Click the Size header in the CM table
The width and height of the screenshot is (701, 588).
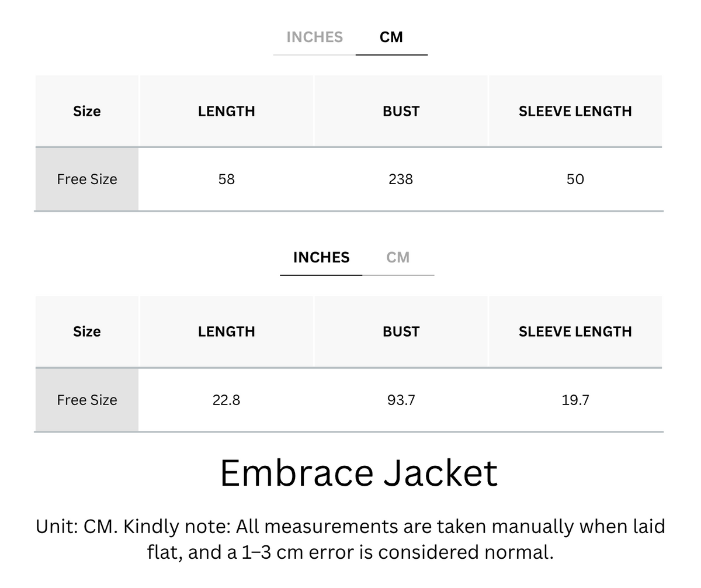click(x=86, y=111)
